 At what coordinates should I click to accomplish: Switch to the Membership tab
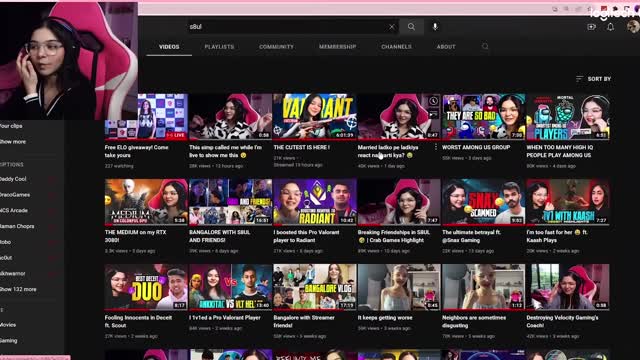point(338,47)
